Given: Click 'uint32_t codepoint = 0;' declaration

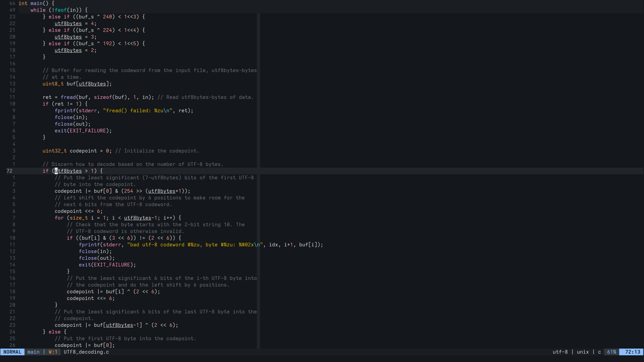Looking at the screenshot, I should pyautogui.click(x=77, y=151).
